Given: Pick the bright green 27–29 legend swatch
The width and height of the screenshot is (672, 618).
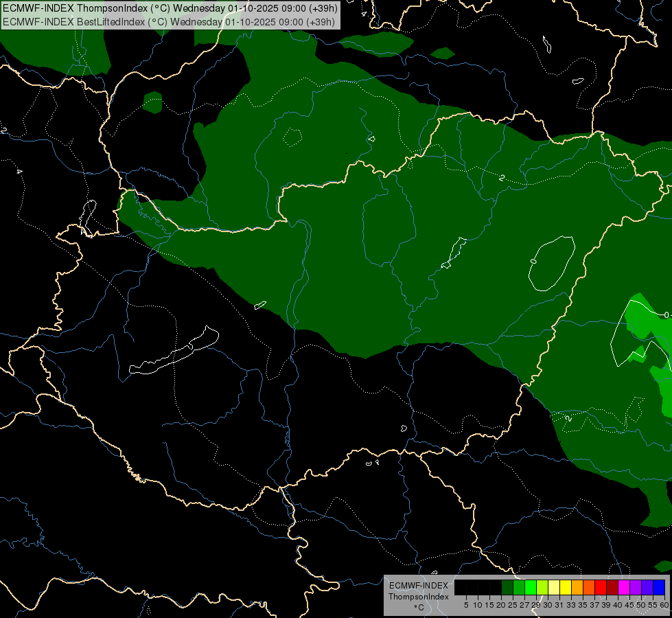Looking at the screenshot, I should pos(531,587).
